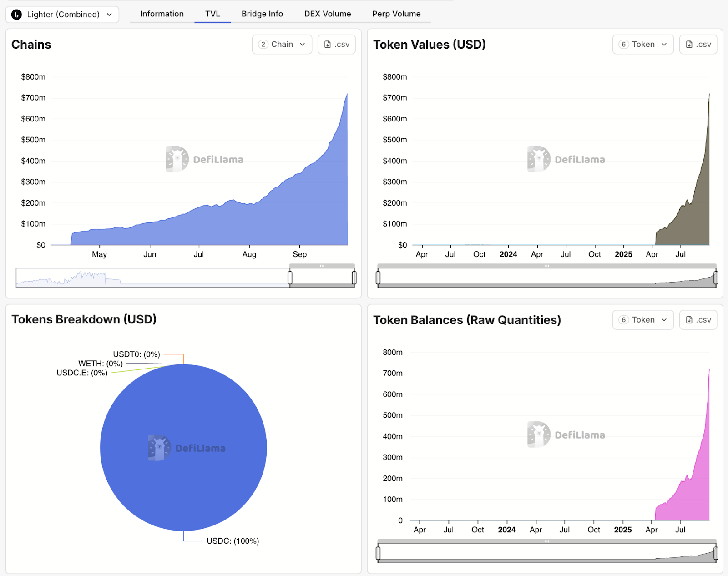Click the DefiLlama logo in Token Balances chart
Screen dimensions: 728x576
pos(539,435)
